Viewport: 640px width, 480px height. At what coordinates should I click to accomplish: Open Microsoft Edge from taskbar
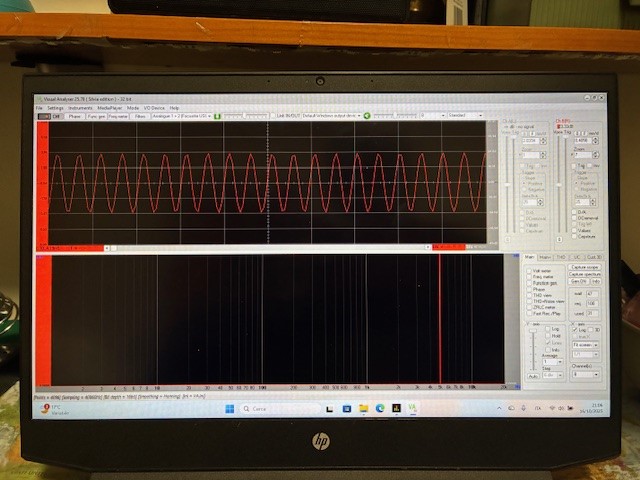tap(379, 408)
